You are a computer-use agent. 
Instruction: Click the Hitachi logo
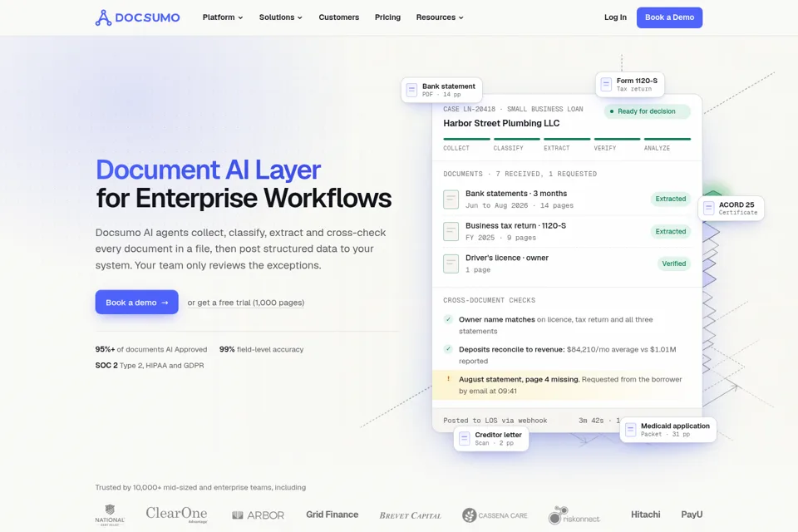[645, 515]
